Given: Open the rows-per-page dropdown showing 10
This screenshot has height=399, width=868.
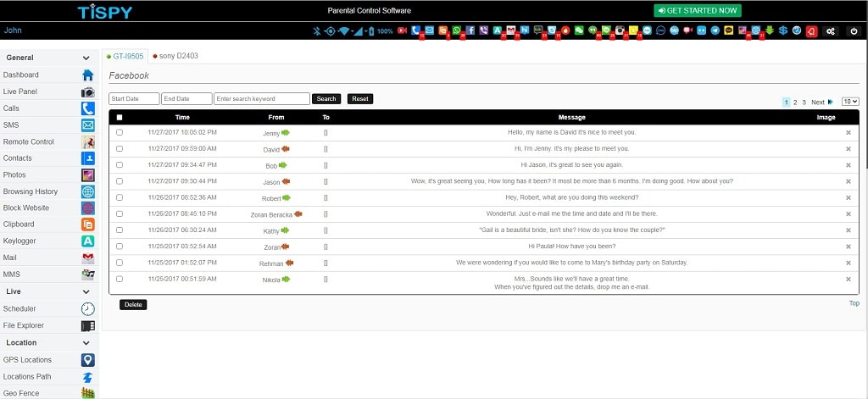Looking at the screenshot, I should 850,102.
